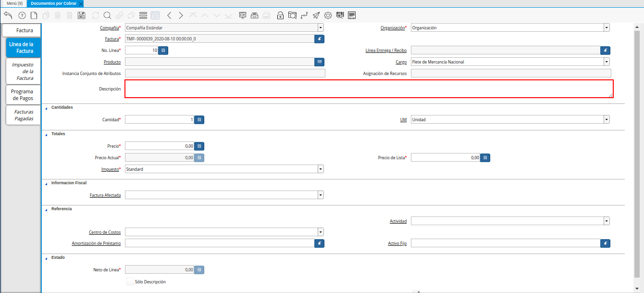
Task: Go to next record chevron
Action: (x=181, y=15)
